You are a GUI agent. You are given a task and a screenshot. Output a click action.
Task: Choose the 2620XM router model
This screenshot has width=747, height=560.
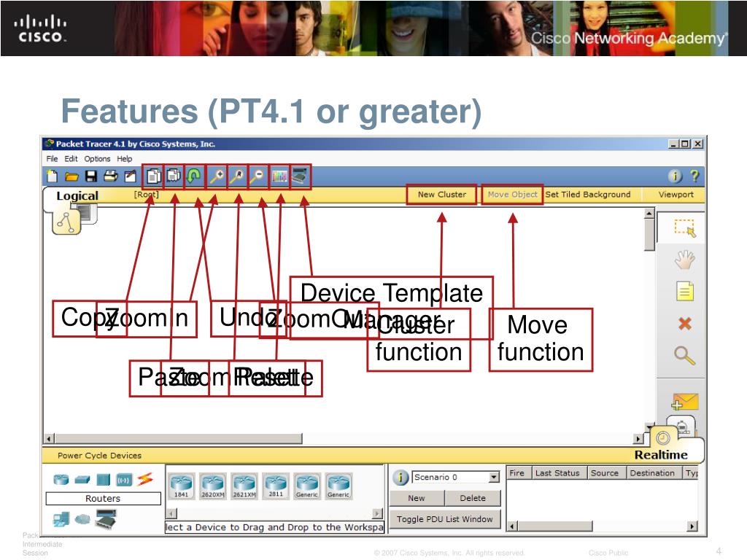212,486
